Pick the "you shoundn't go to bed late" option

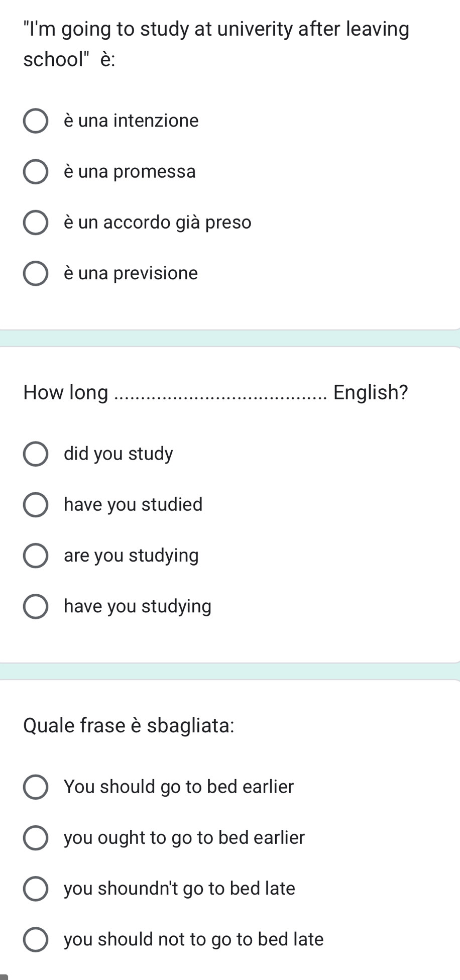click(x=36, y=889)
